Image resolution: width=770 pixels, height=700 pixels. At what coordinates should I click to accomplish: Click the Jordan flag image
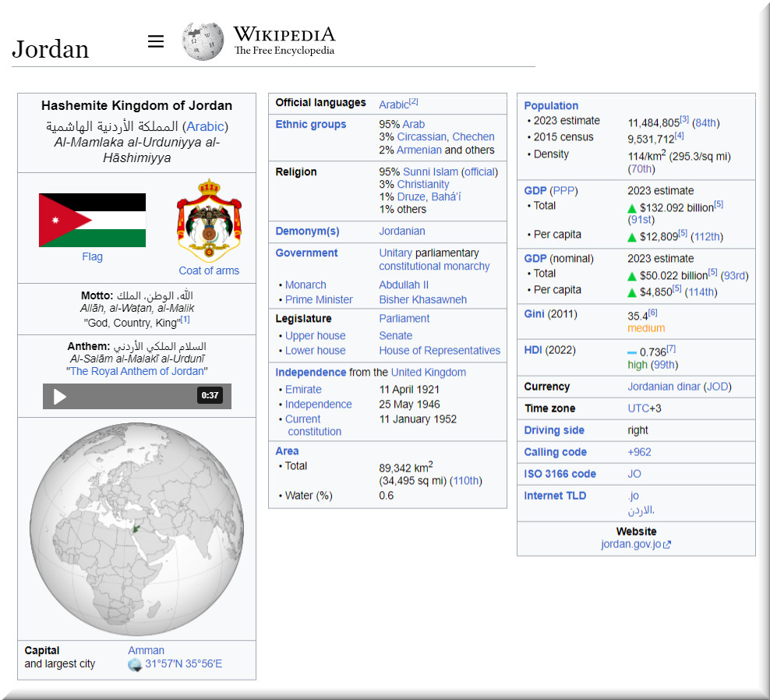coord(92,220)
